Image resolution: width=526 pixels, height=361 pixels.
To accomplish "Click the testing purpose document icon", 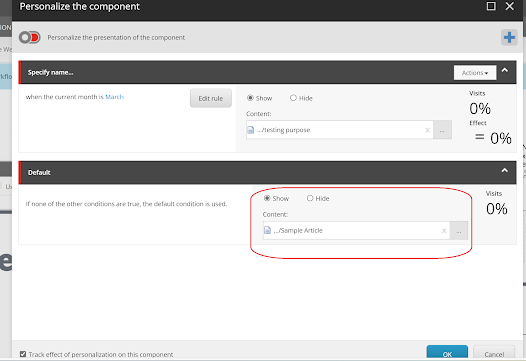I will click(251, 130).
